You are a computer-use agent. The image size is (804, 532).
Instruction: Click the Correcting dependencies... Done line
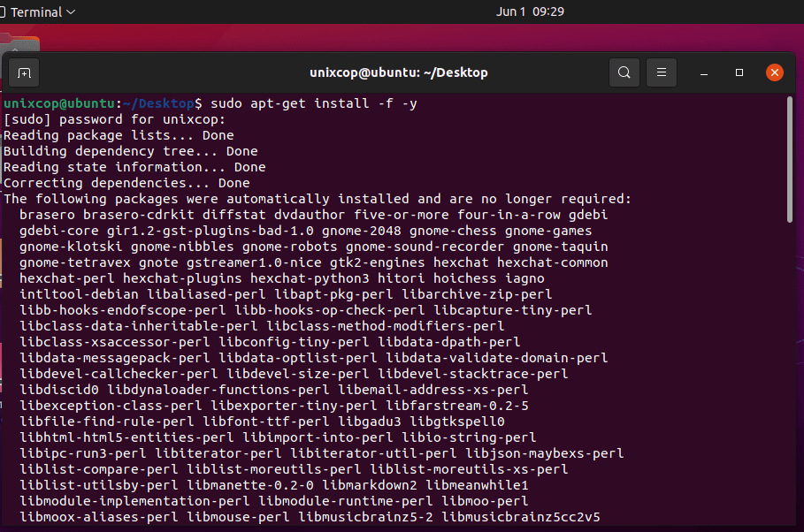pyautogui.click(x=126, y=183)
